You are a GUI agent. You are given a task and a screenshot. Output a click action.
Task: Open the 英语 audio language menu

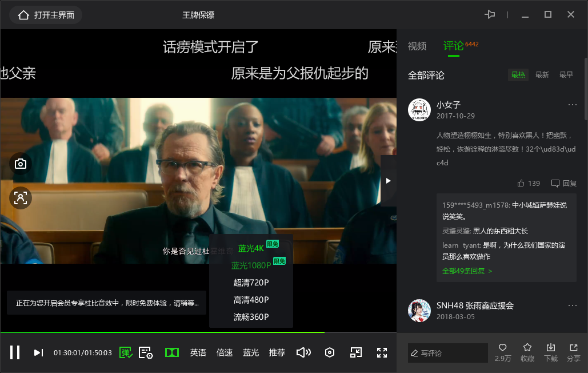tap(198, 352)
